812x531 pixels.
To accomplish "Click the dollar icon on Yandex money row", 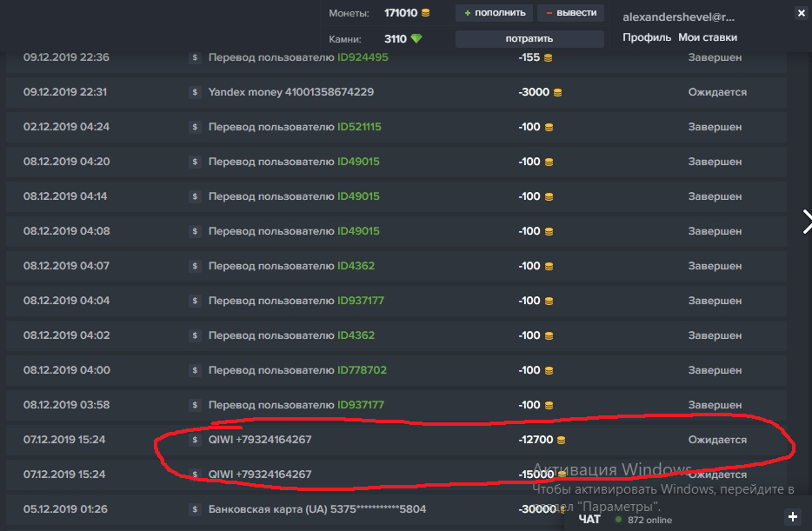I will click(195, 92).
